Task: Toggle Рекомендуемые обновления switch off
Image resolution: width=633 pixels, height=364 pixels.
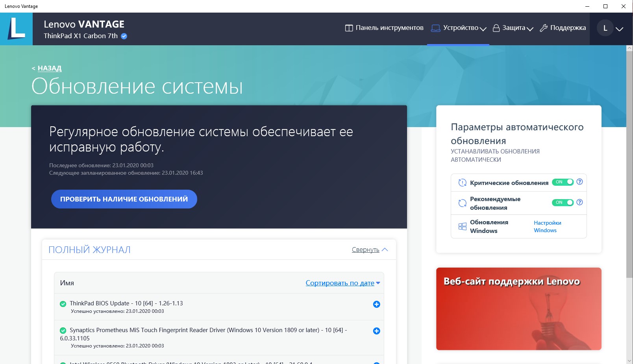Action: coord(563,203)
